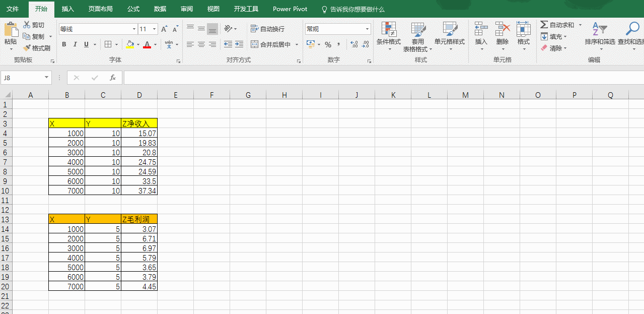Toggle underline formatting
Screen dimensions: 644x314
(x=87, y=44)
